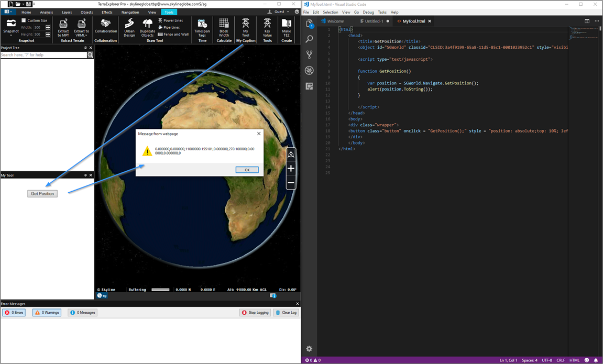Image resolution: width=603 pixels, height=364 pixels.
Task: Switch to the Untitled-1 editor tab
Action: pos(374,21)
